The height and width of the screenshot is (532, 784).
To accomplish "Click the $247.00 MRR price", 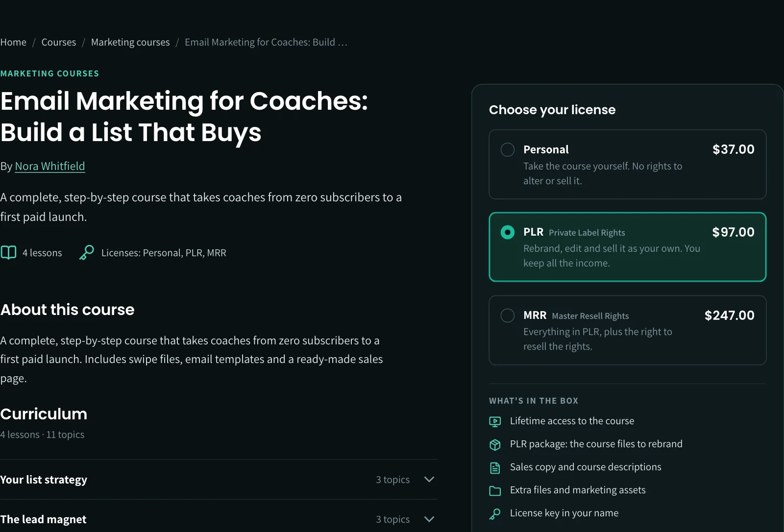I will (730, 315).
